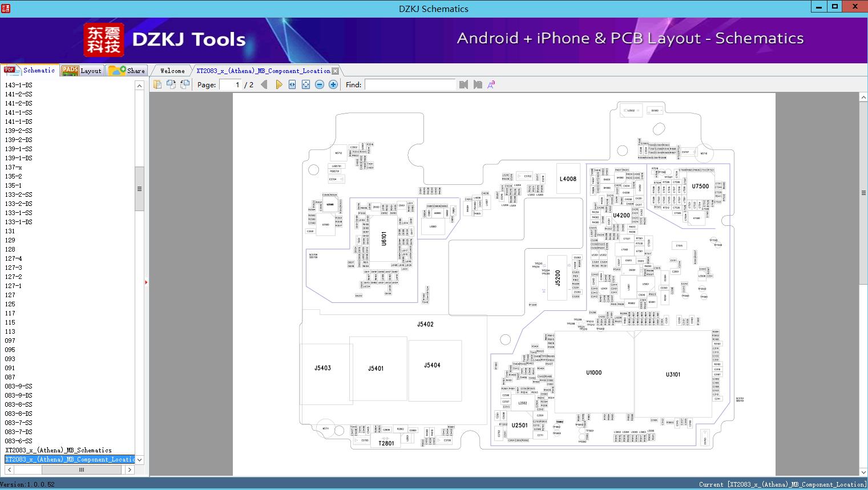
Task: Click the copy page icon in toolbar
Action: (x=158, y=84)
